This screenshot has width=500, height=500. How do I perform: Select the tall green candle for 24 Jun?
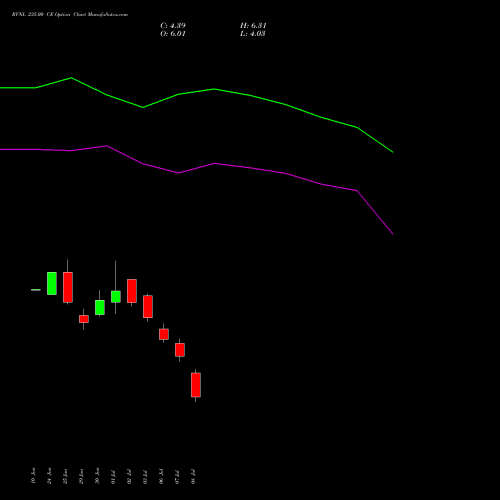(52, 283)
